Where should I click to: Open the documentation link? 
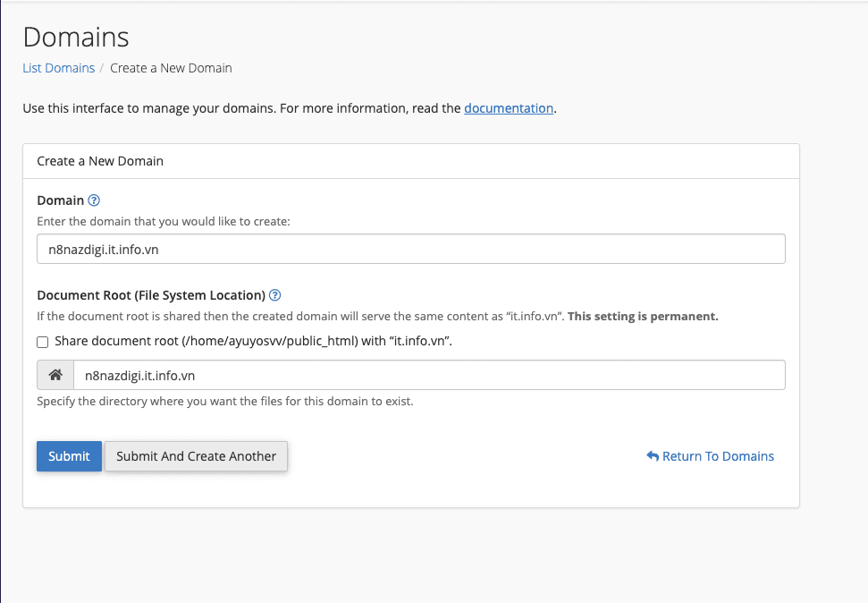[509, 108]
